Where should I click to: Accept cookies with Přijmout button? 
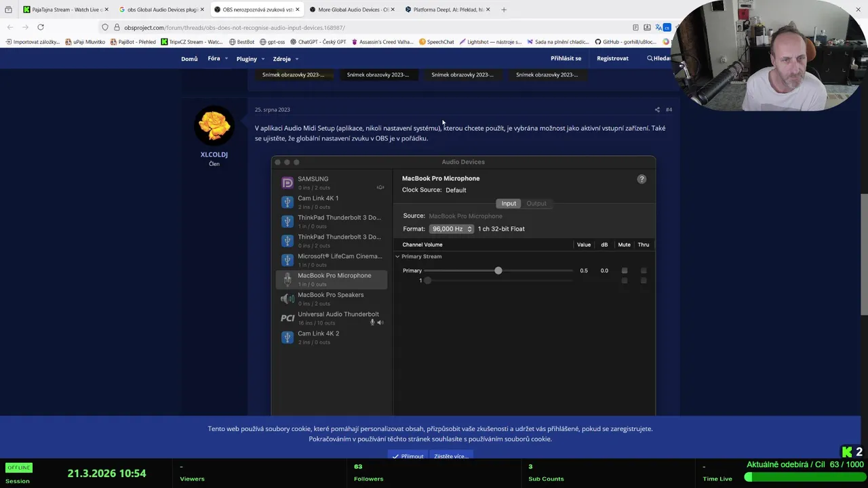(408, 456)
